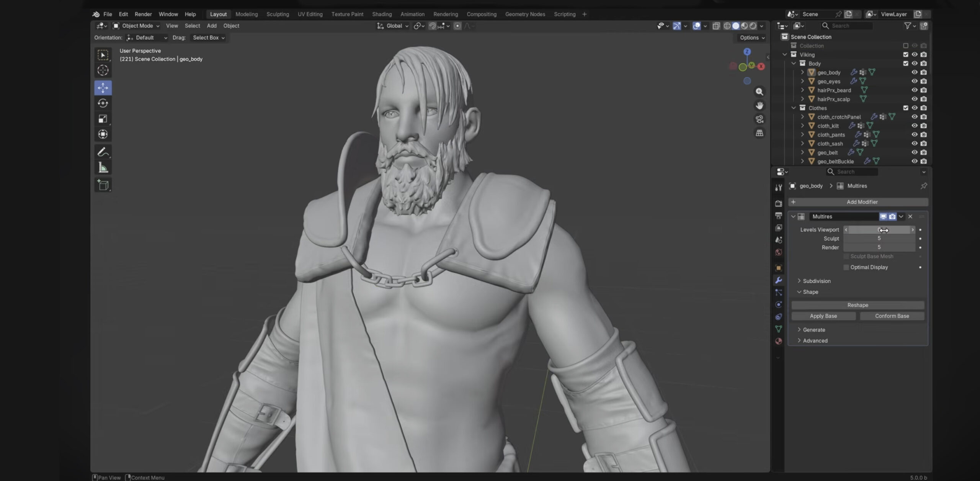Uncheck the Clothes collection checkbox

click(x=905, y=108)
